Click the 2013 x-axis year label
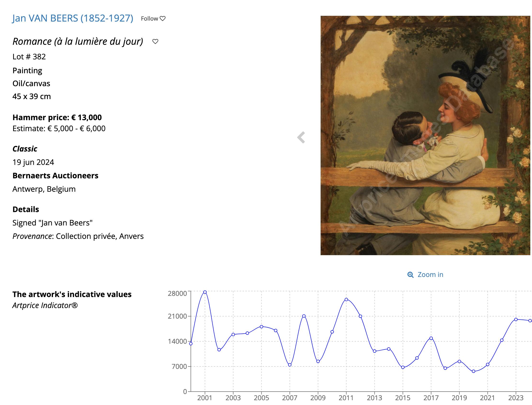Viewport: 532px width, 405px height. 374,398
